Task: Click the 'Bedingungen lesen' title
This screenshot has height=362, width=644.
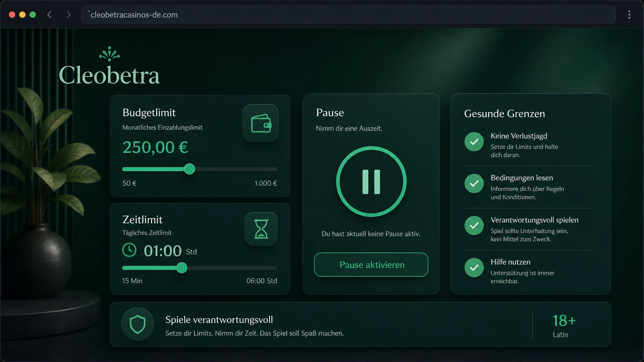Action: [522, 178]
